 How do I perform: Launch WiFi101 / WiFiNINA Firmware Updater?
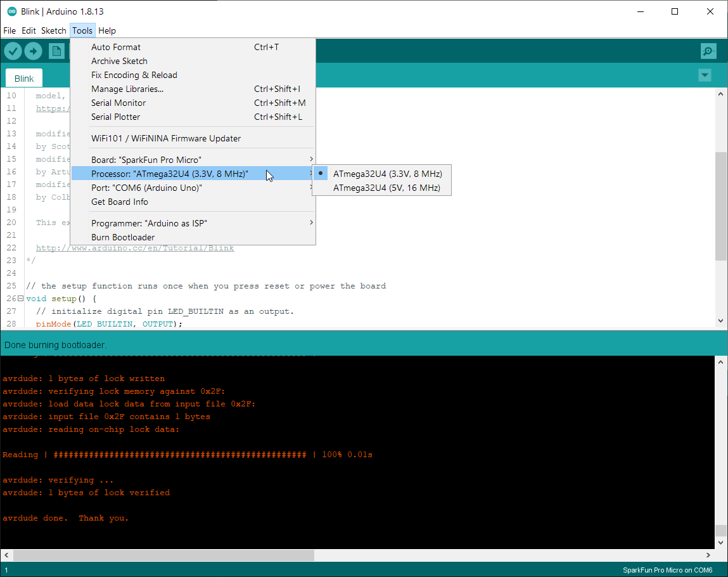193,138
